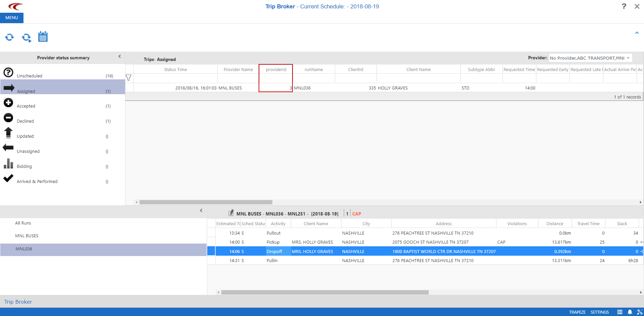Viewport: 644px width, 316px height.
Task: Select the Declined status category
Action: coord(25,121)
